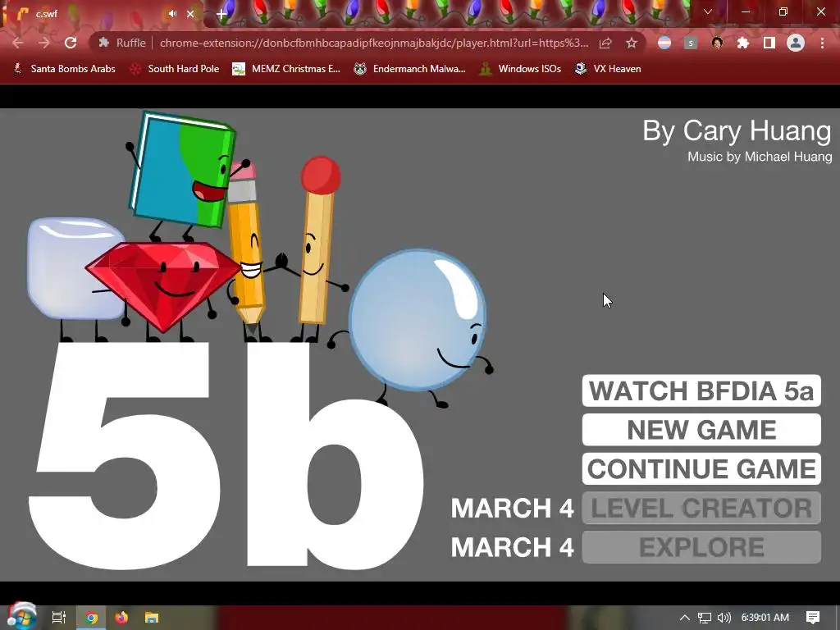This screenshot has width=840, height=630.
Task: Click the volume speaker tray icon
Action: (724, 618)
